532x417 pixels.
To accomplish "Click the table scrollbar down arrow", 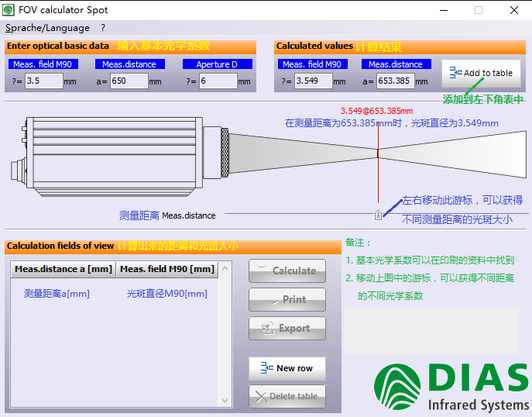I will pos(225,401).
